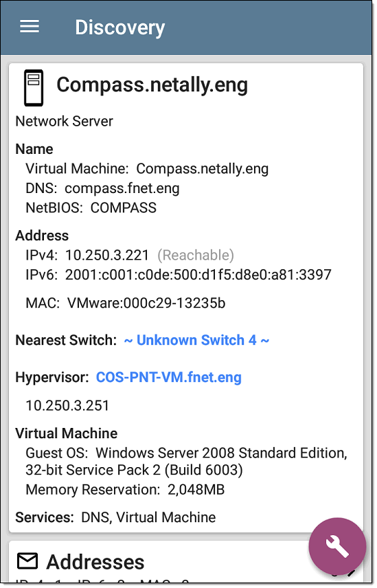This screenshot has width=377, height=588.
Task: Select the MAC VMware:000c29-13235b entry
Action: [x=126, y=303]
